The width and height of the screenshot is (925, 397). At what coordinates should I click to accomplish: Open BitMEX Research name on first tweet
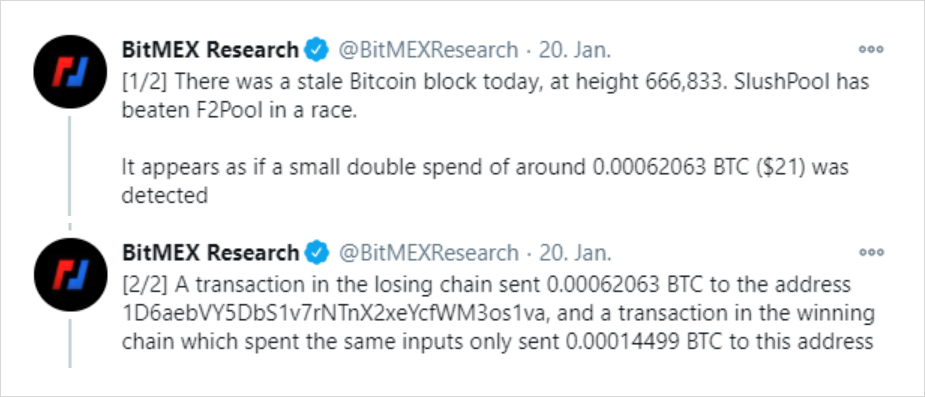click(210, 50)
